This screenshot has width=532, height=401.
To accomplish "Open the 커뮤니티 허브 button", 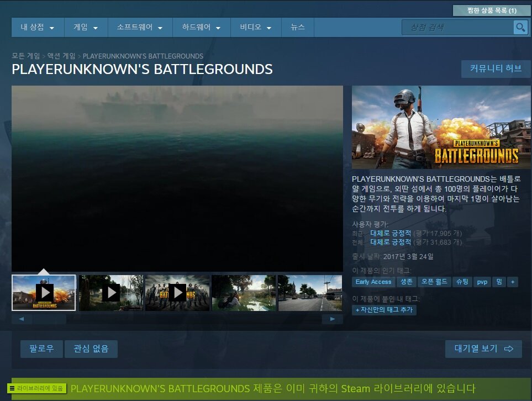I will [x=496, y=69].
